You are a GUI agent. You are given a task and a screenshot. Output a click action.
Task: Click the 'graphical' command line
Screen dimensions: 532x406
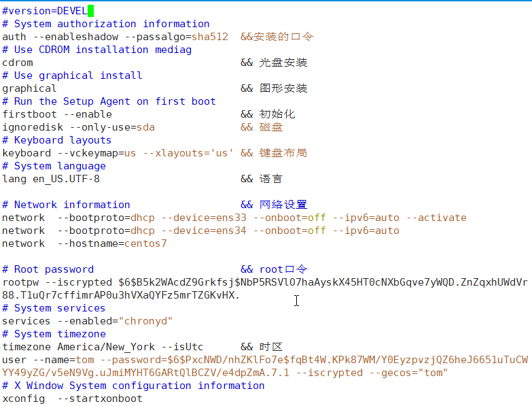click(x=29, y=88)
